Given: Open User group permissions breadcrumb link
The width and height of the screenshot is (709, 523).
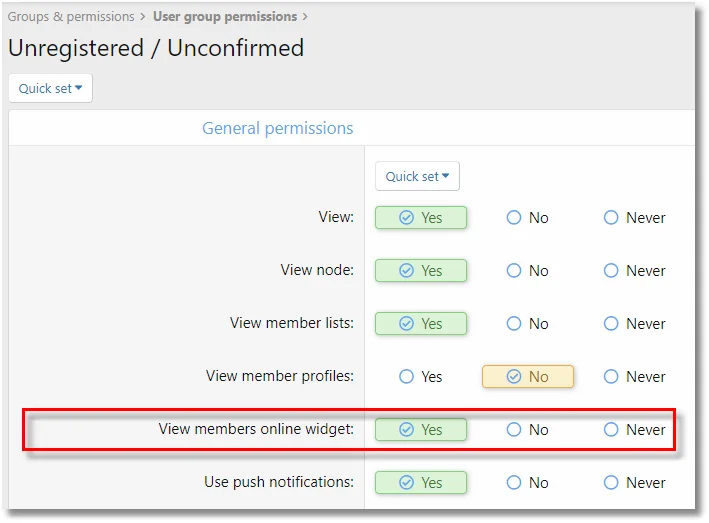Looking at the screenshot, I should click(225, 17).
